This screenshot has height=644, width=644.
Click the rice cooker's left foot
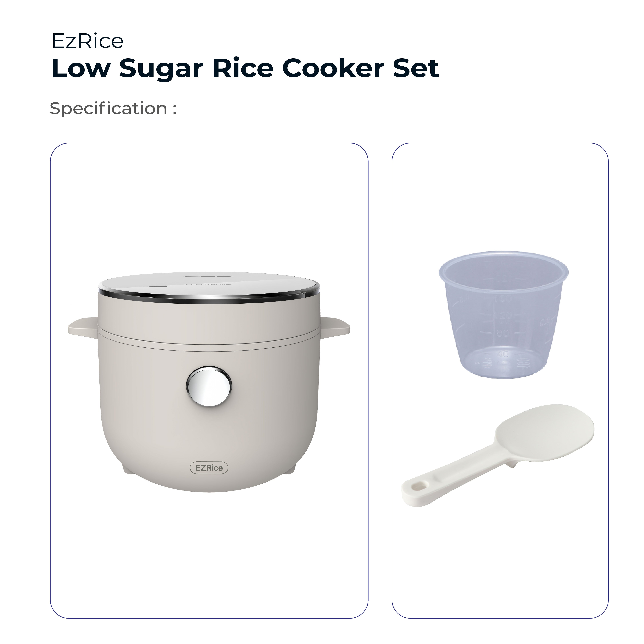coord(128,469)
